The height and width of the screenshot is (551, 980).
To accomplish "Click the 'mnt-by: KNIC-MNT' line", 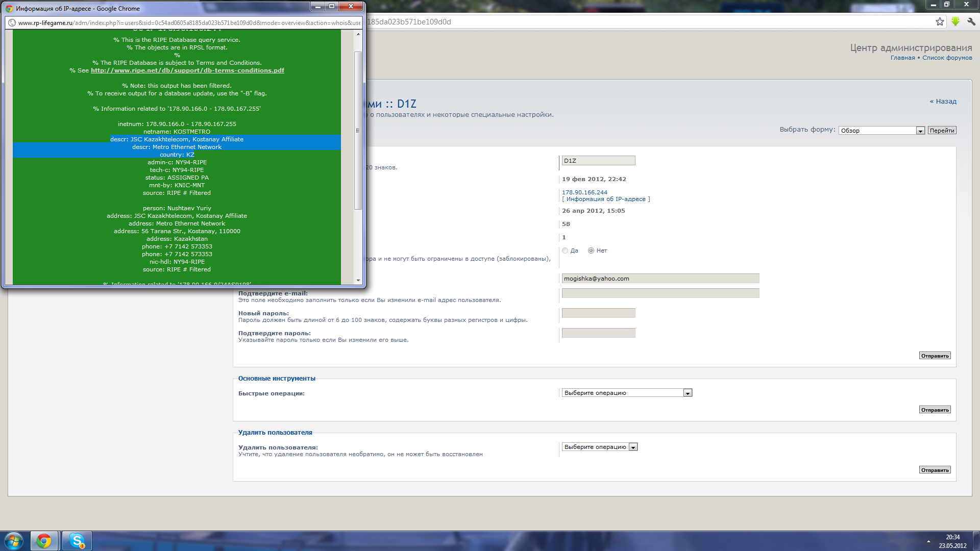I will pos(177,185).
